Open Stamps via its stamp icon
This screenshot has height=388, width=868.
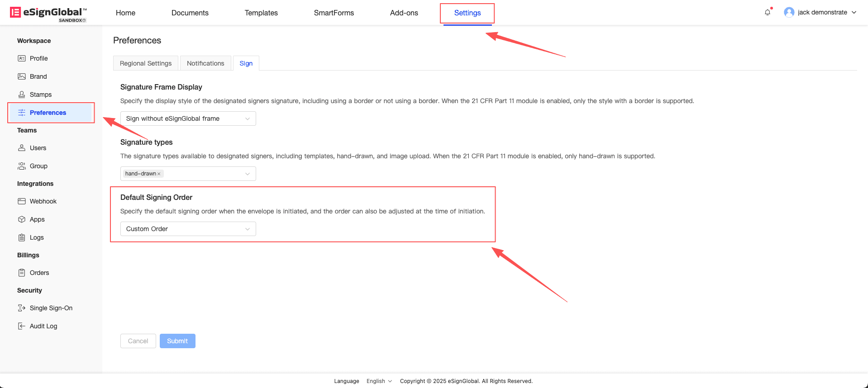click(x=21, y=95)
